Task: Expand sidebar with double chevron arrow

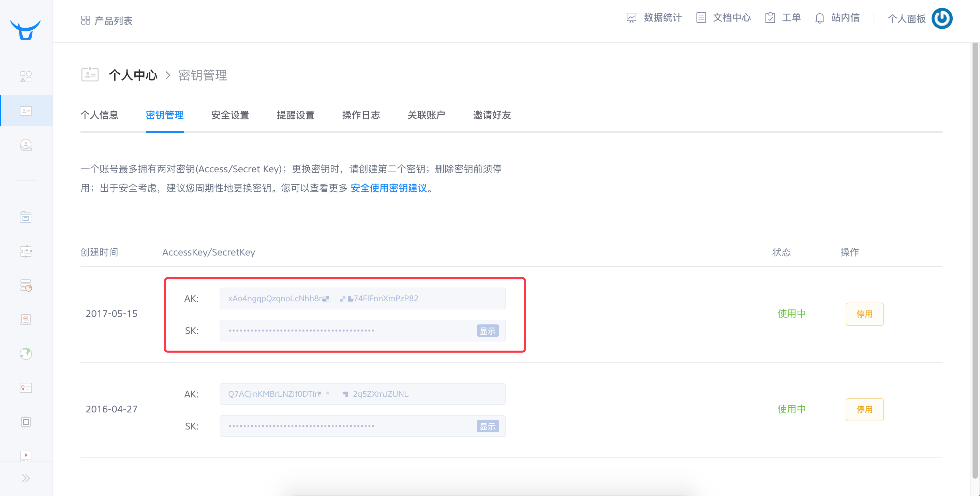Action: coord(26,478)
